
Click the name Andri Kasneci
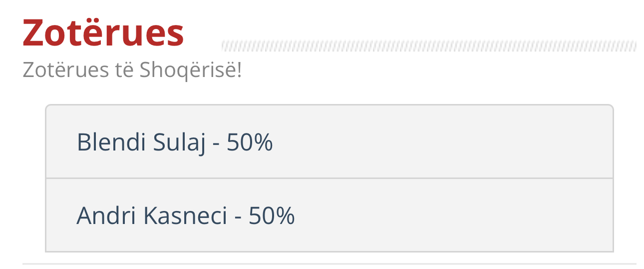point(152,215)
